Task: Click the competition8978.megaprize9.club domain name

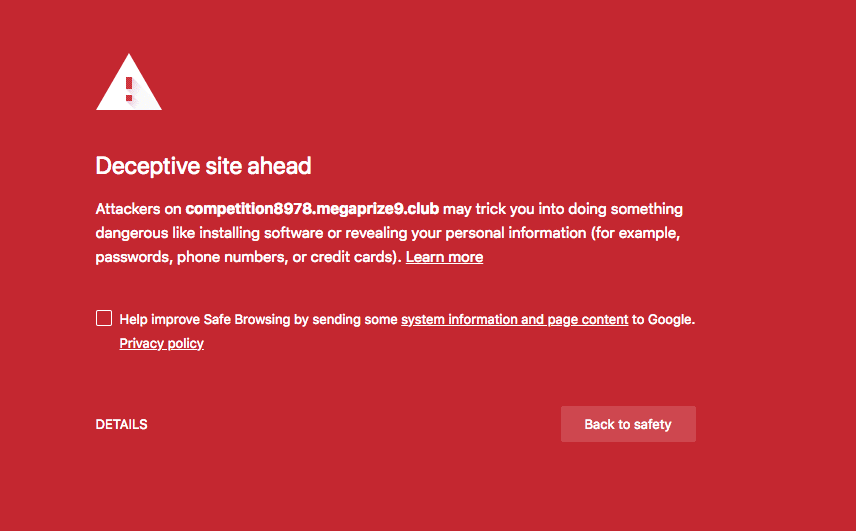Action: (x=312, y=209)
